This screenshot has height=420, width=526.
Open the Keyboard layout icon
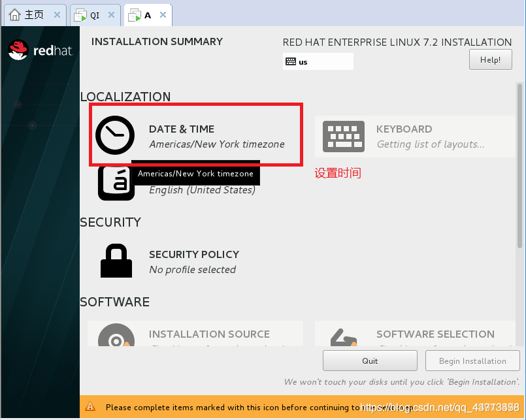point(344,137)
